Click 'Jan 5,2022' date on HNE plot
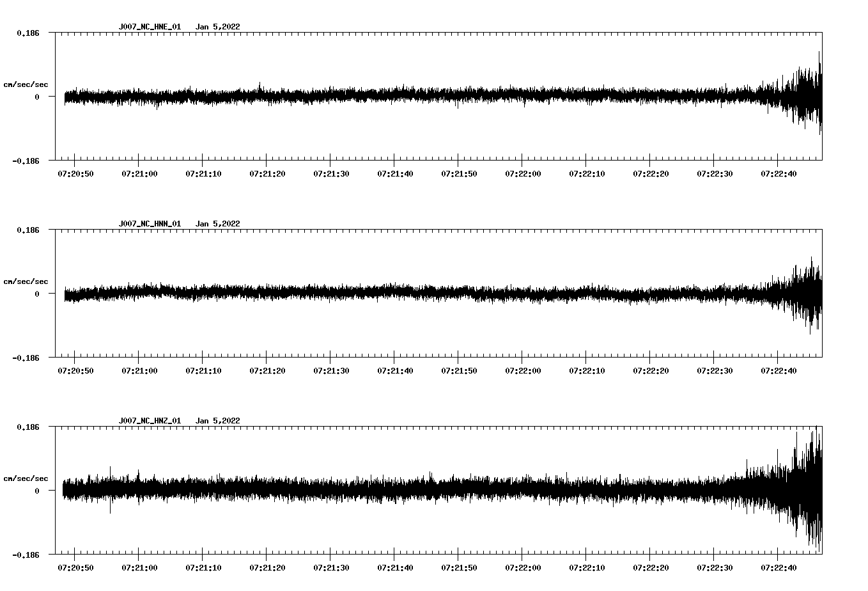868x591 pixels. coord(218,27)
